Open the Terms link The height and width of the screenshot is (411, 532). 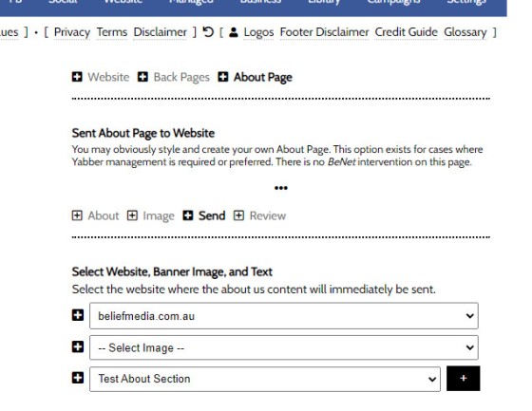click(x=112, y=32)
